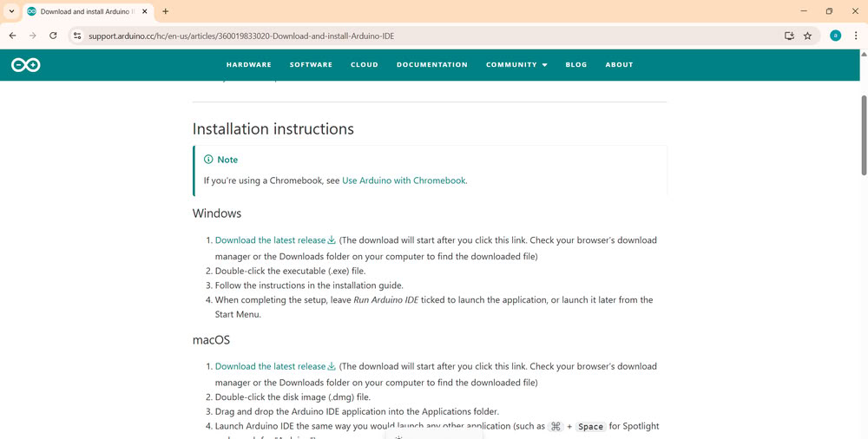Image resolution: width=868 pixels, height=439 pixels.
Task: Click the browser forward arrow
Action: click(33, 36)
